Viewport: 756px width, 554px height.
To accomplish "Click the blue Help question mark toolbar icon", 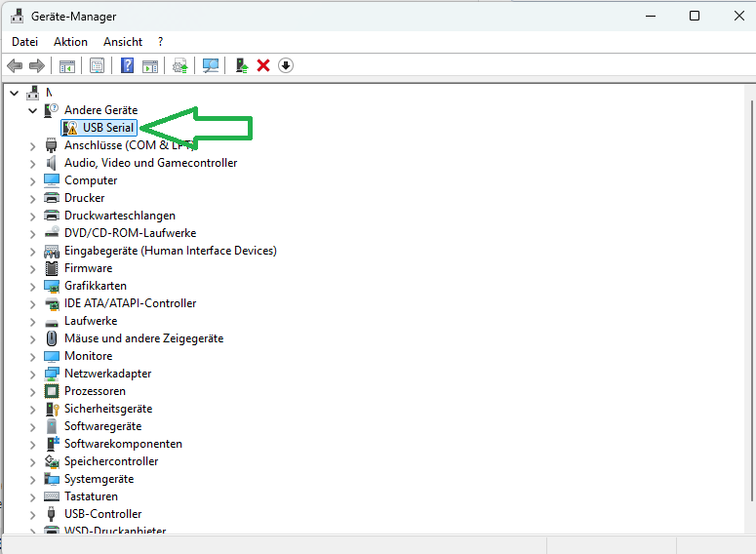I will (127, 65).
